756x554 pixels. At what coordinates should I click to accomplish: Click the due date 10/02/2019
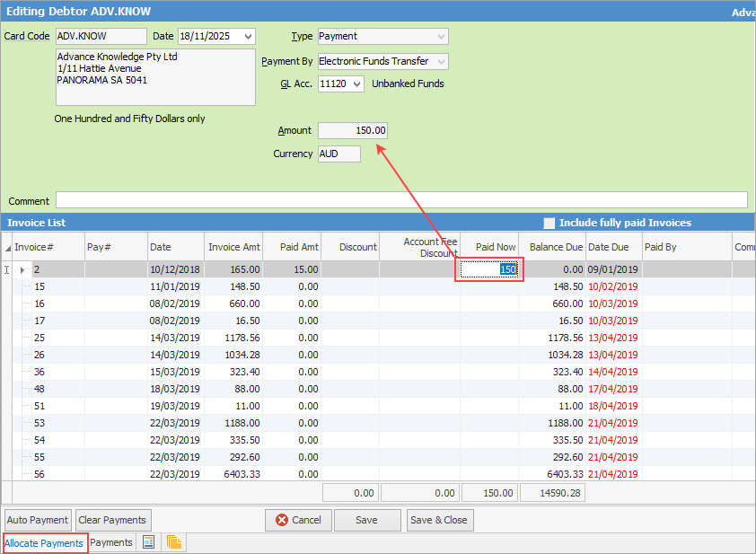tap(613, 287)
